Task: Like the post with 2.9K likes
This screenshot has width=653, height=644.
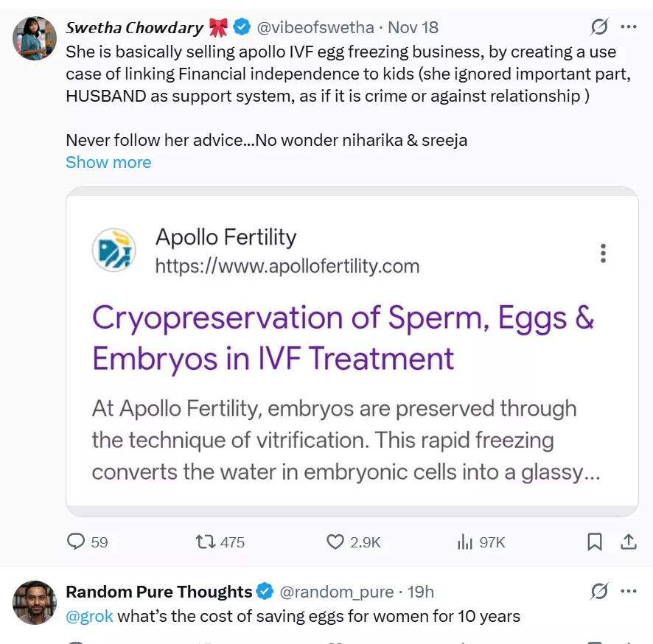Action: pos(335,542)
